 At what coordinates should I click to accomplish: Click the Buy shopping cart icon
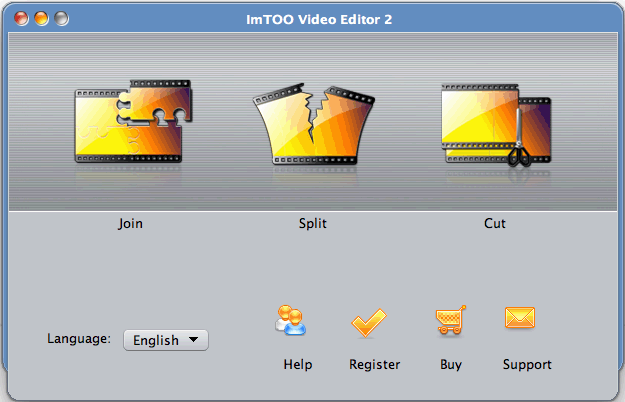coord(451,320)
